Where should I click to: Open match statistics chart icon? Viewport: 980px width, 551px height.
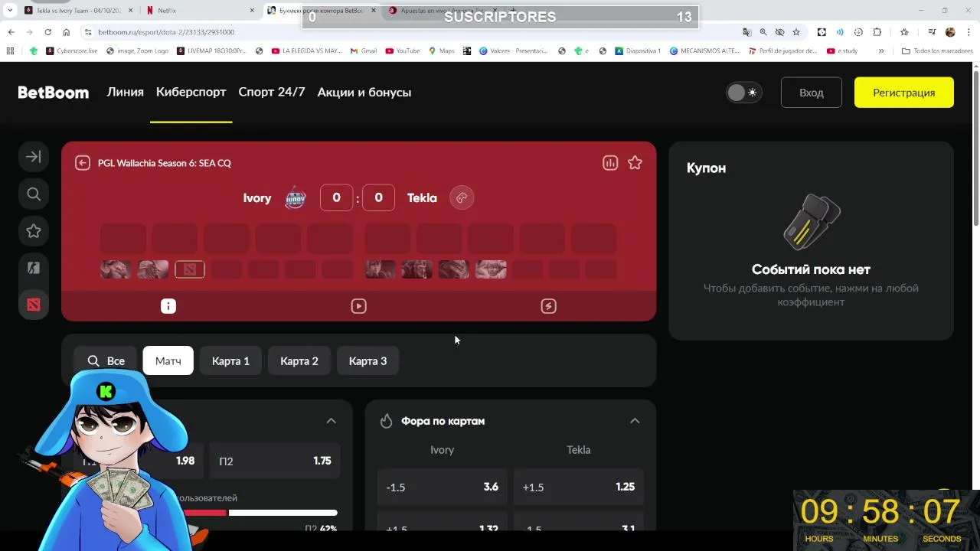610,163
